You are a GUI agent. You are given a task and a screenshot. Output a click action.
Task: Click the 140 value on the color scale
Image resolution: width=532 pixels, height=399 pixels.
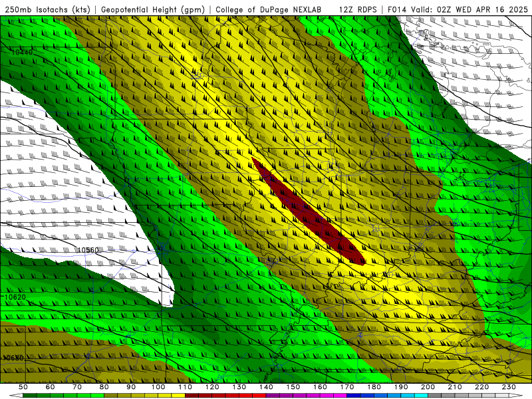coord(266,387)
